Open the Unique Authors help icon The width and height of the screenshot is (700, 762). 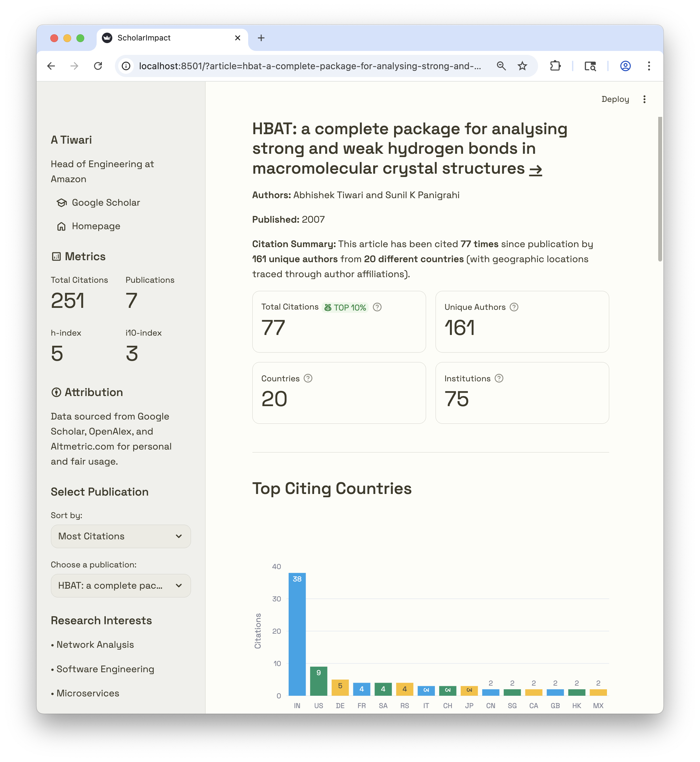tap(514, 307)
